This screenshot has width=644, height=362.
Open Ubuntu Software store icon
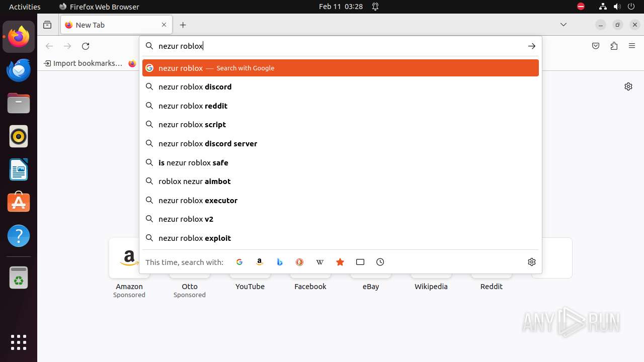tap(19, 203)
